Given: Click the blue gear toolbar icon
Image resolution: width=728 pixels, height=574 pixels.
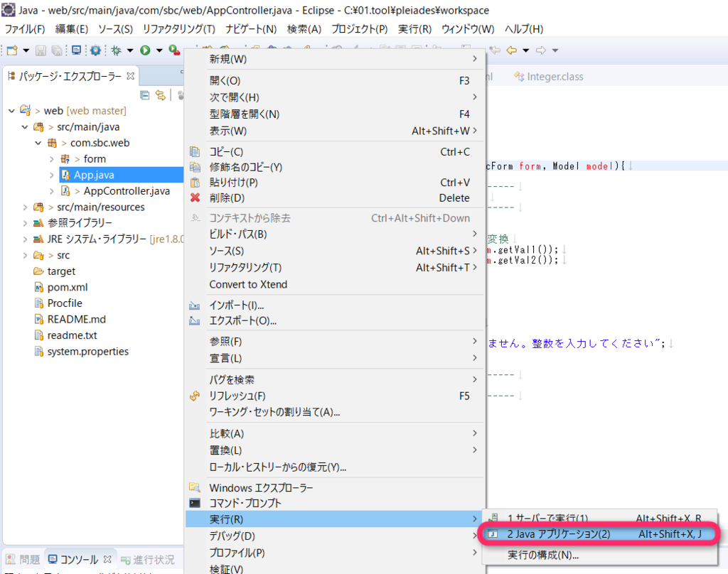Looking at the screenshot, I should tap(96, 50).
